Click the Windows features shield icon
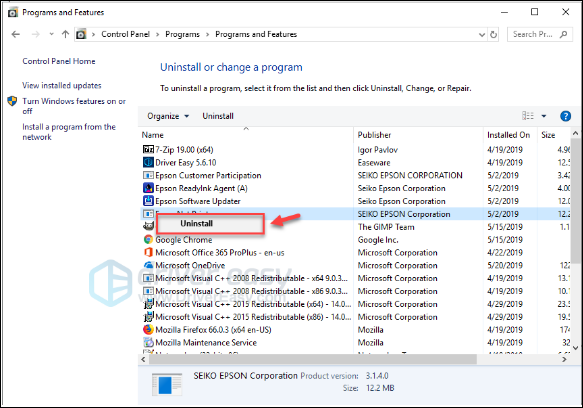Image resolution: width=583 pixels, height=408 pixels. click(12, 101)
